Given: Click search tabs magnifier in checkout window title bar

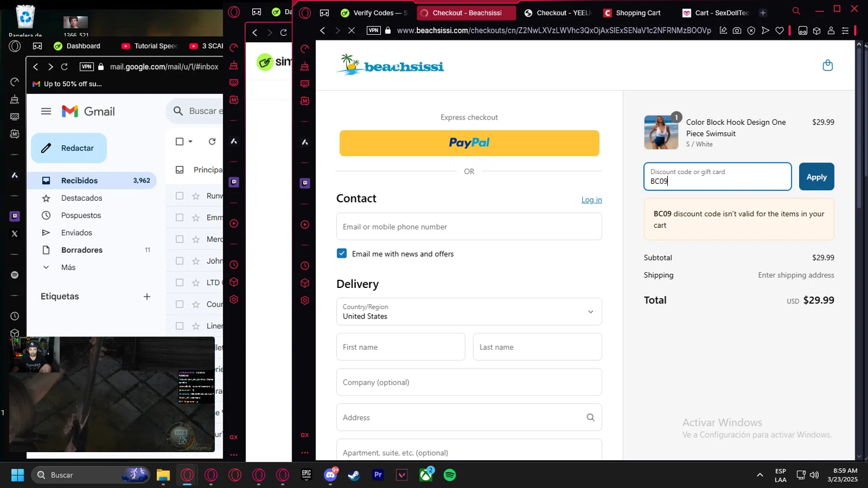Looking at the screenshot, I should [796, 11].
